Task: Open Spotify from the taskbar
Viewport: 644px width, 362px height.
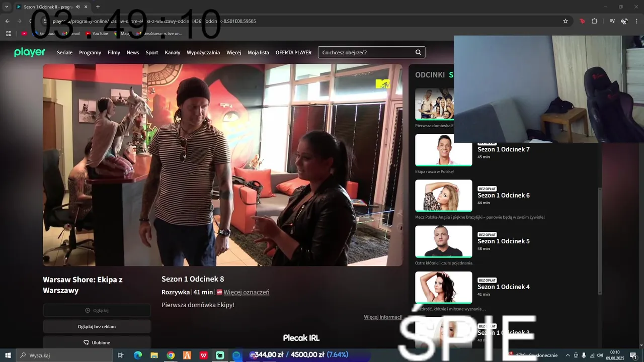Action: click(x=236, y=355)
